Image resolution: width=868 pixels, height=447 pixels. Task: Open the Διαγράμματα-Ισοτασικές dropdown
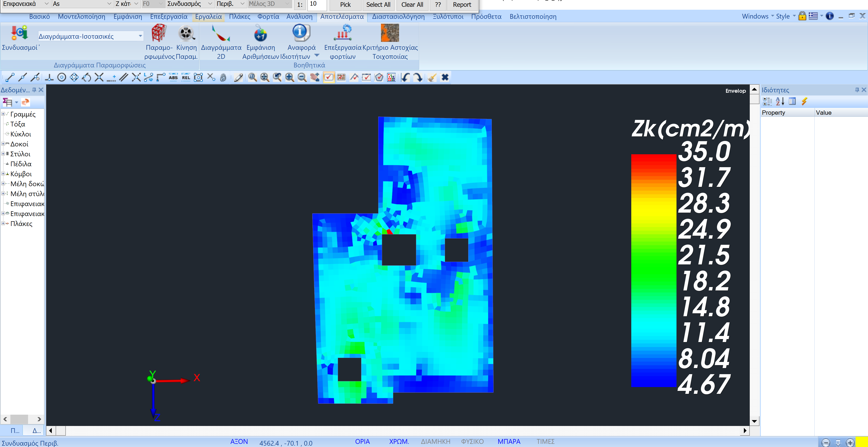pos(140,36)
